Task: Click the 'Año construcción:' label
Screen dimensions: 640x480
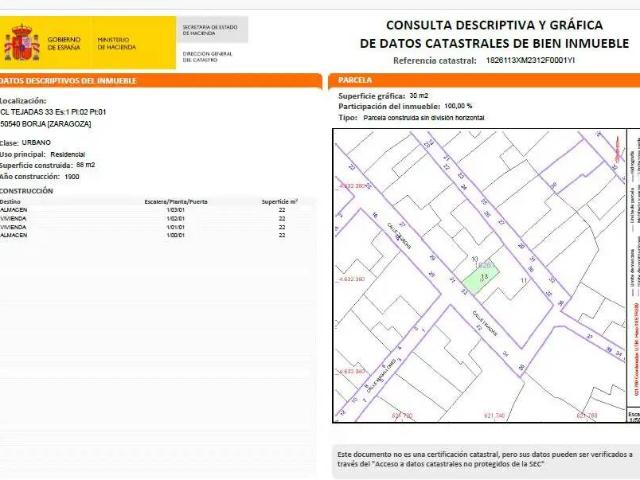Action: (x=30, y=176)
